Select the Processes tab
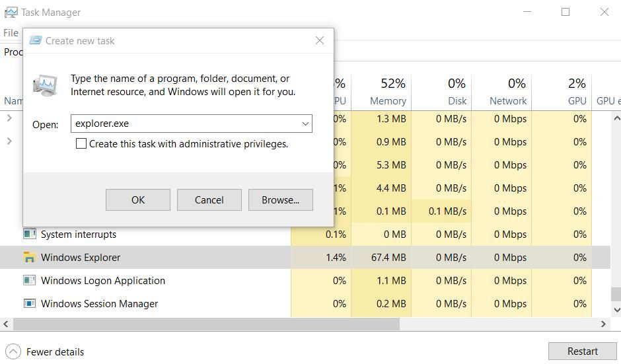Viewport: 621px width, 364px height. [x=13, y=52]
